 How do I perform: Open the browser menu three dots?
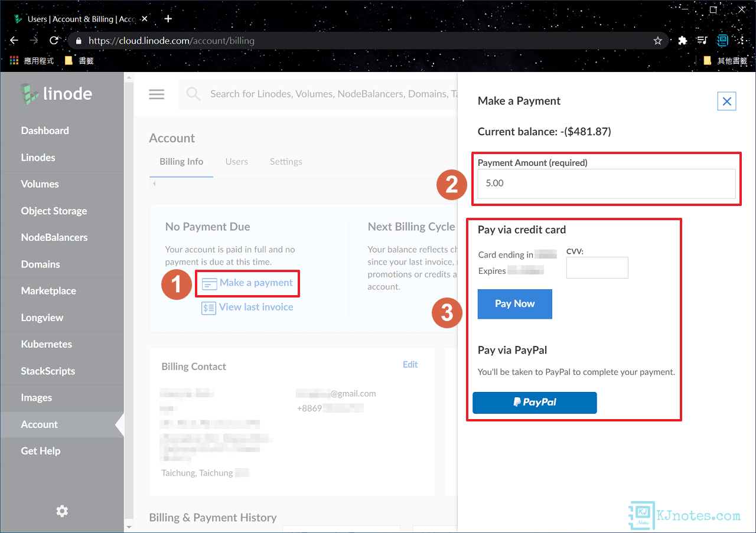[742, 41]
